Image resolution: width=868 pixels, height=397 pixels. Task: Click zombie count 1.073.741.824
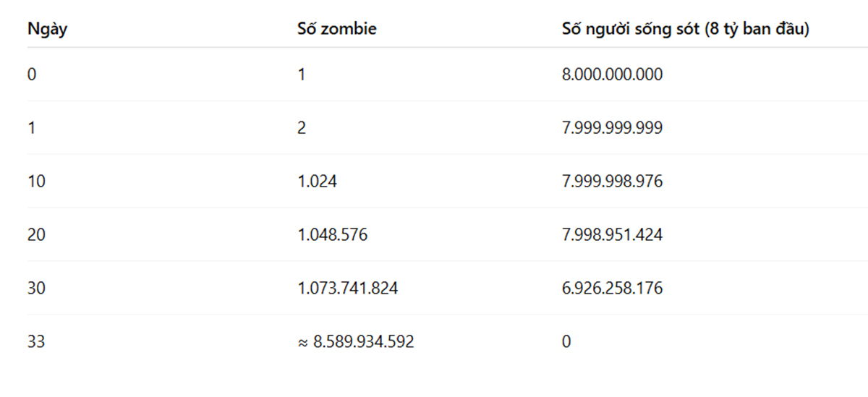(347, 289)
